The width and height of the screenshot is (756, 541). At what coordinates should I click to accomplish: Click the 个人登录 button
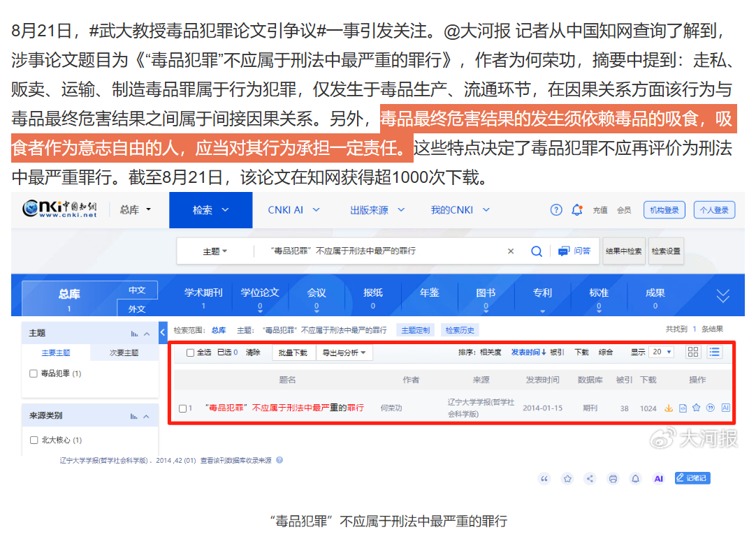tap(715, 210)
